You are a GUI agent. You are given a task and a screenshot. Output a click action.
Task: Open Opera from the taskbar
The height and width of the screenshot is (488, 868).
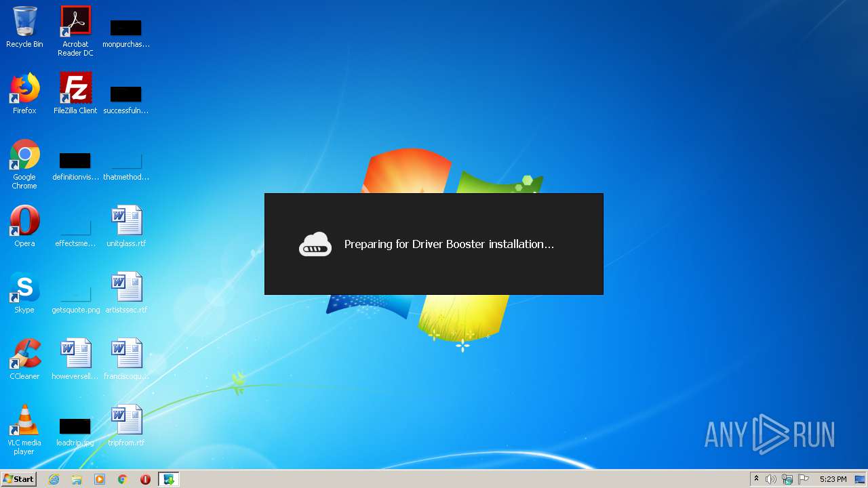click(x=145, y=479)
